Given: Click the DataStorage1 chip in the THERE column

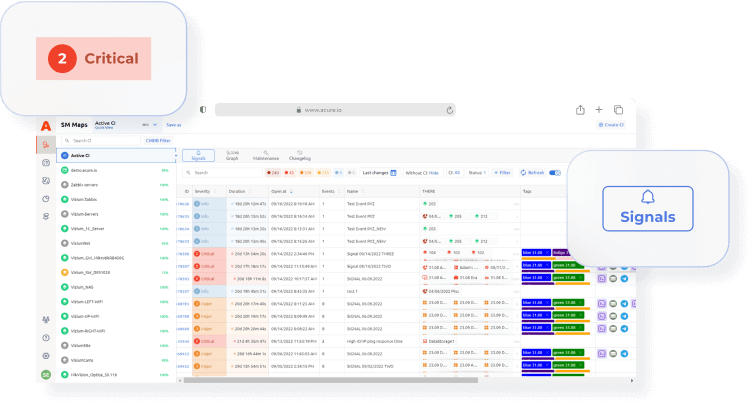Looking at the screenshot, I should [x=439, y=341].
